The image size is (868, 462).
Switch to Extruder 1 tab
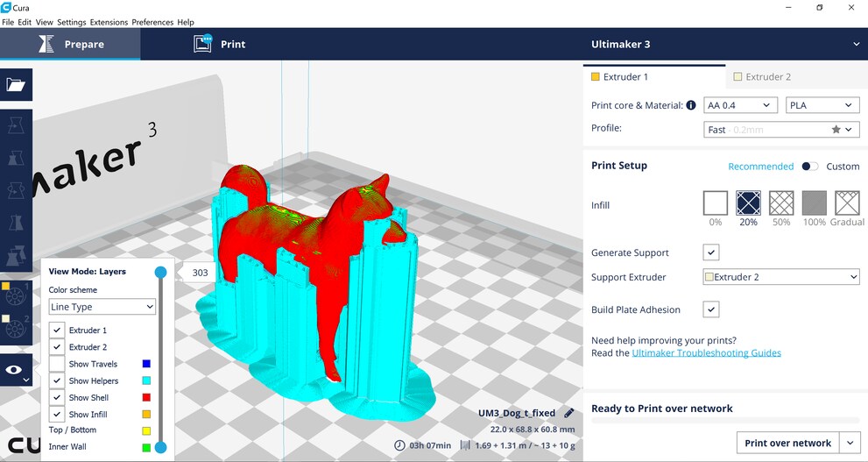pyautogui.click(x=653, y=76)
